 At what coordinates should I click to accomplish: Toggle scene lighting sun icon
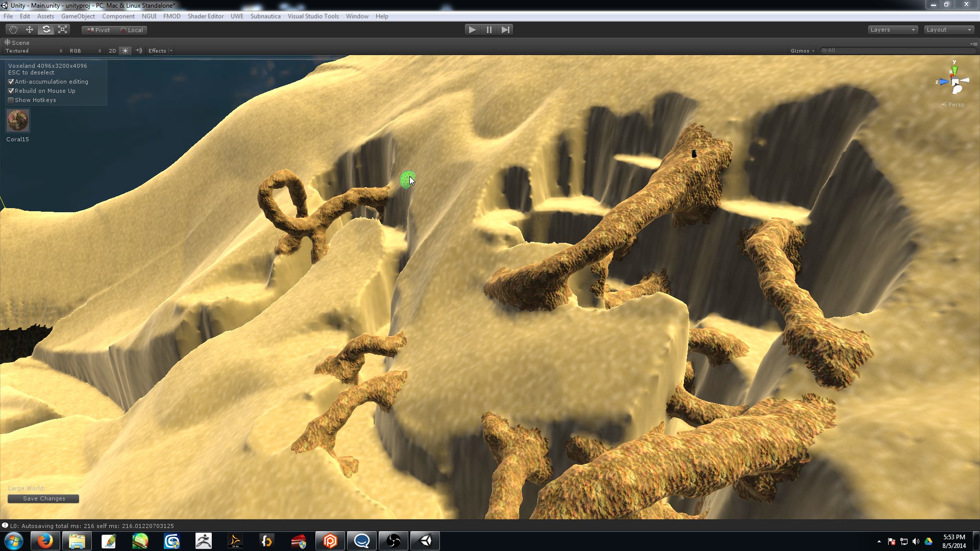click(x=125, y=51)
